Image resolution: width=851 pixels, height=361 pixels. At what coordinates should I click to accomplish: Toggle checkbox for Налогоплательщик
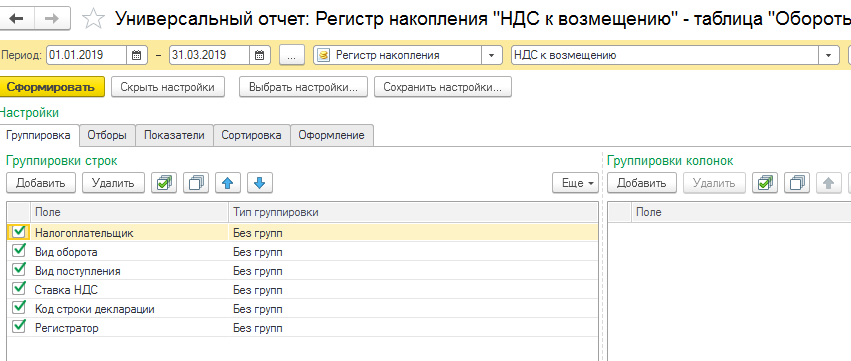(19, 232)
